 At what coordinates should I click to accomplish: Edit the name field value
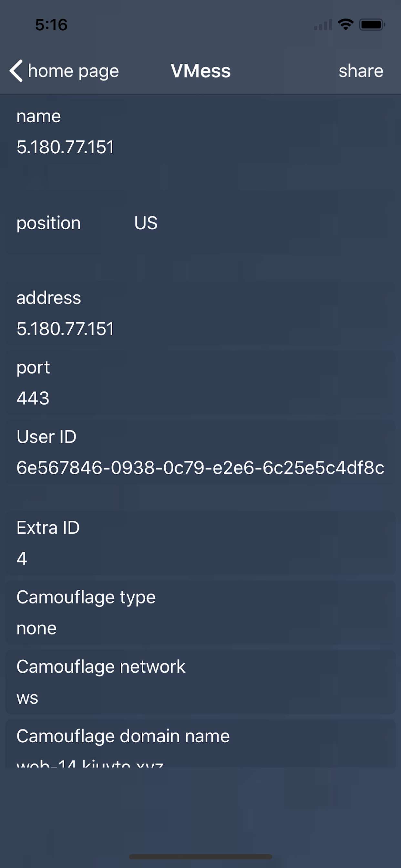coord(65,147)
